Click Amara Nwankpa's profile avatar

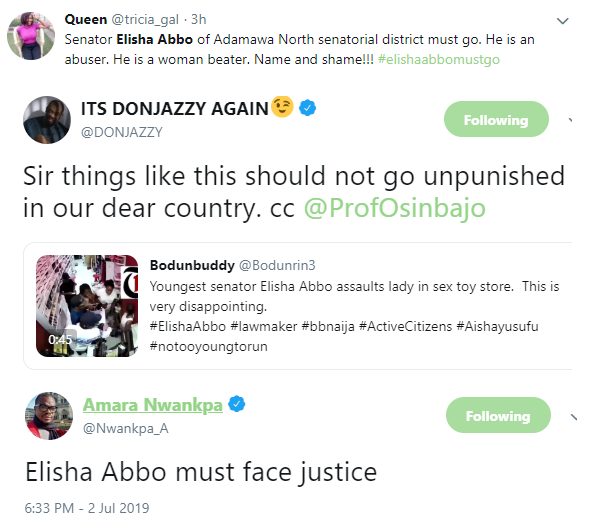[x=48, y=419]
